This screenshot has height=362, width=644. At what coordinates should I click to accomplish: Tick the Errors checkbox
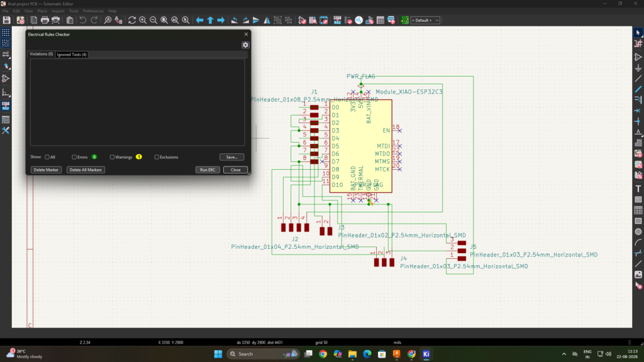[x=74, y=157]
